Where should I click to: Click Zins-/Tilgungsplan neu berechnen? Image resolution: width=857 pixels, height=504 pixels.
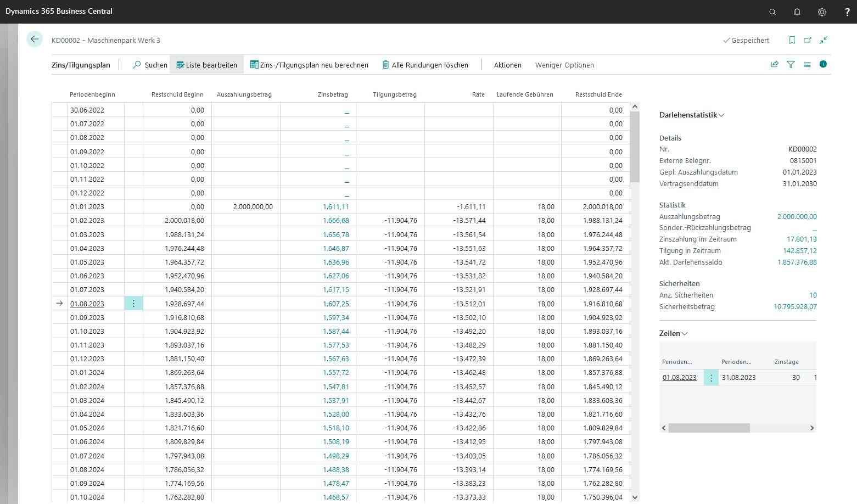click(x=309, y=65)
